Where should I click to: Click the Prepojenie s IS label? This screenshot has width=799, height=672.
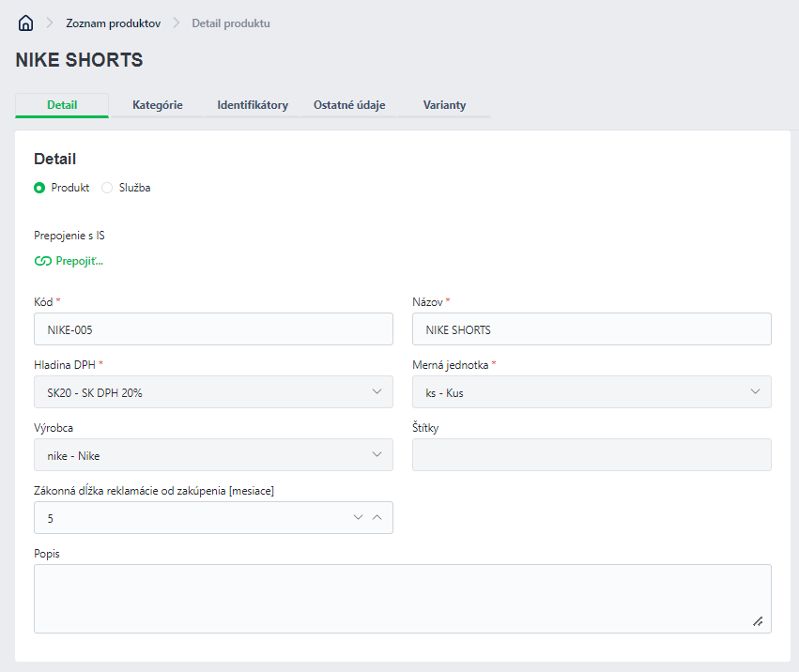pyautogui.click(x=69, y=236)
